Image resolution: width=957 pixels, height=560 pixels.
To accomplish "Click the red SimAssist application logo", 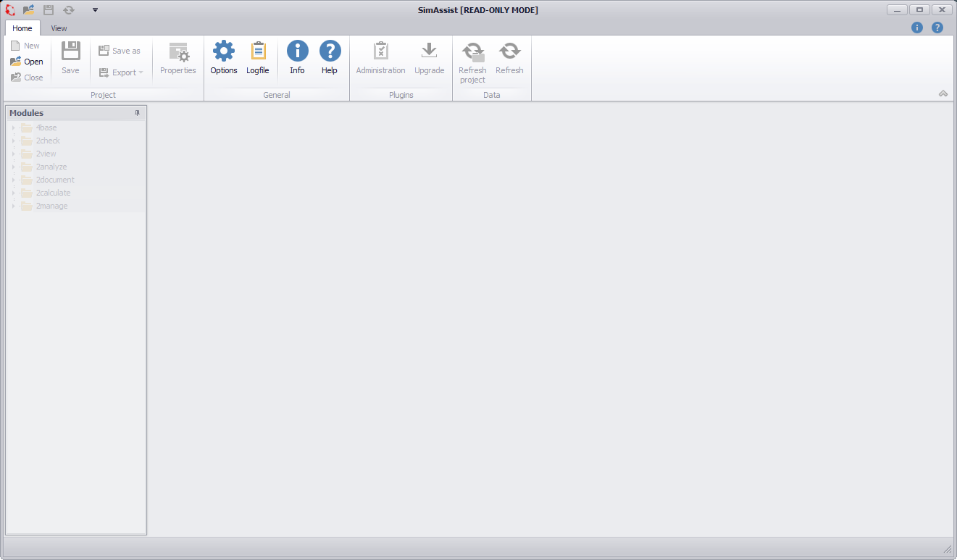I will 9,9.
